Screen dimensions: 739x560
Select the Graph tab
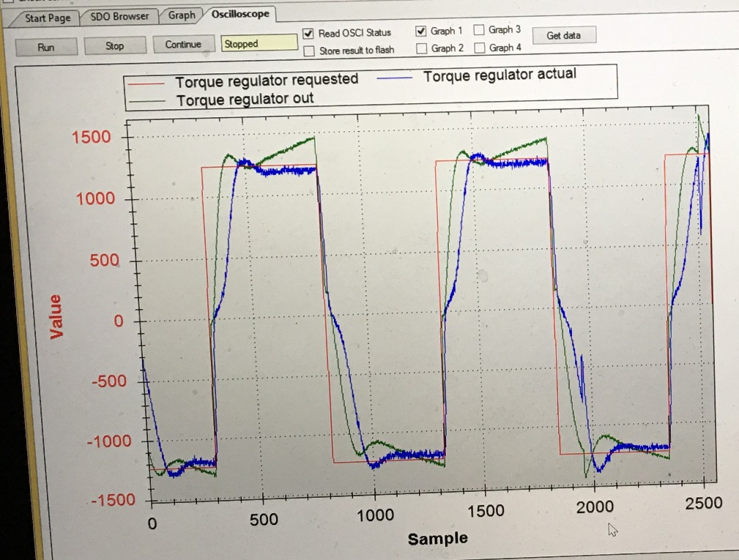(182, 15)
